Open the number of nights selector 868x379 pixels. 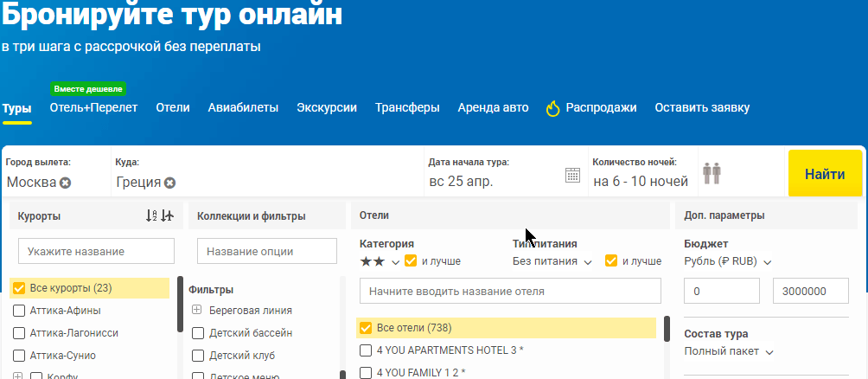642,172
